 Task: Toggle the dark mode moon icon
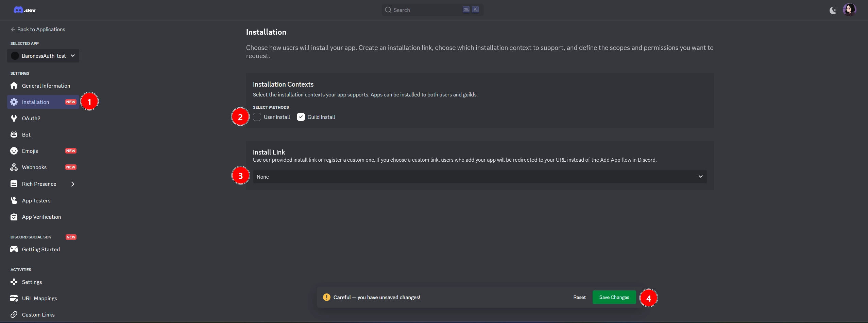coord(833,11)
